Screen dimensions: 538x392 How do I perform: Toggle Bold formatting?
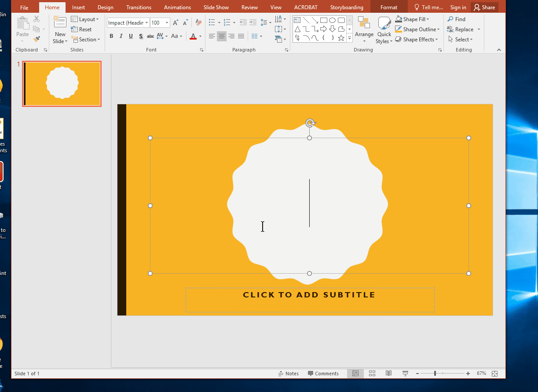pos(111,36)
